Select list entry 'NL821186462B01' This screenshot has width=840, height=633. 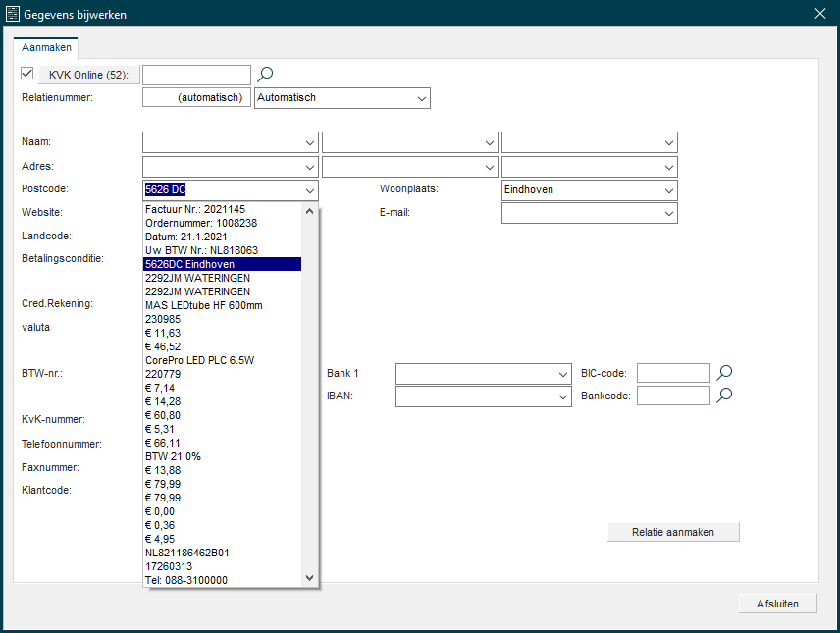click(223, 553)
